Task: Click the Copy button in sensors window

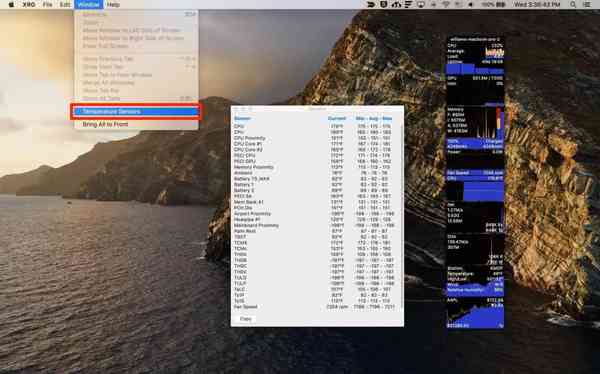Action: tap(246, 318)
